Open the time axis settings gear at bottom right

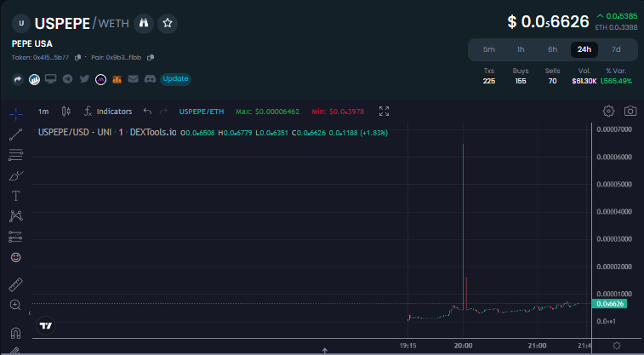tap(617, 346)
